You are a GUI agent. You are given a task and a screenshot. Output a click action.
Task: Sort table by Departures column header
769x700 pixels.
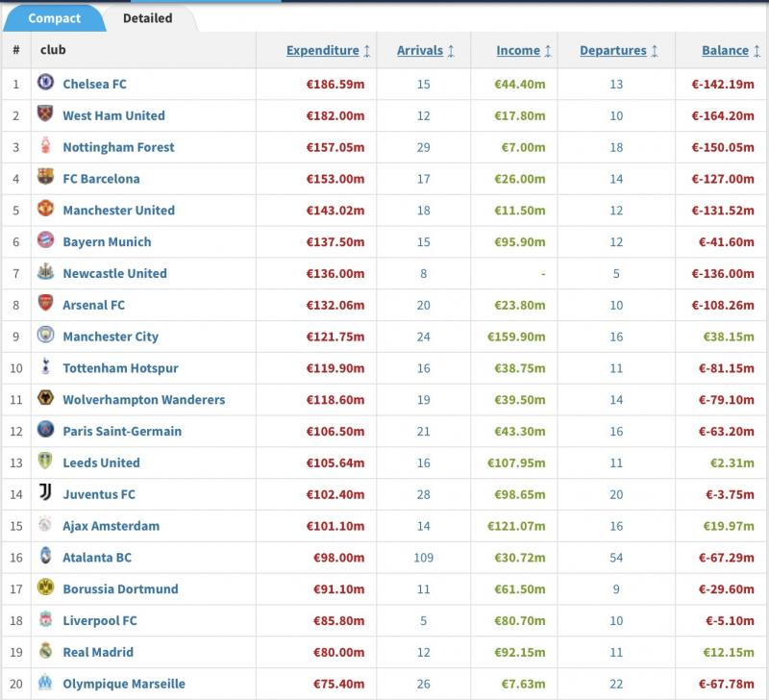click(x=613, y=50)
